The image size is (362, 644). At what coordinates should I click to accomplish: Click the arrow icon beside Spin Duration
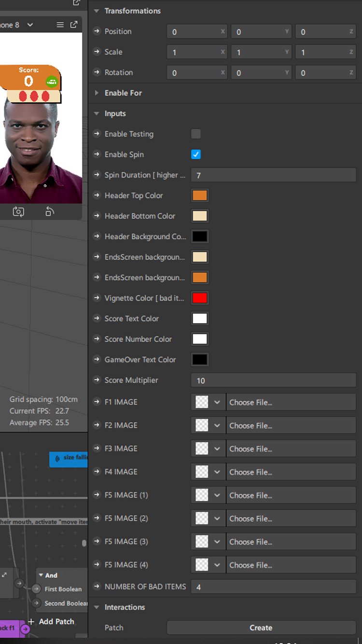[97, 175]
